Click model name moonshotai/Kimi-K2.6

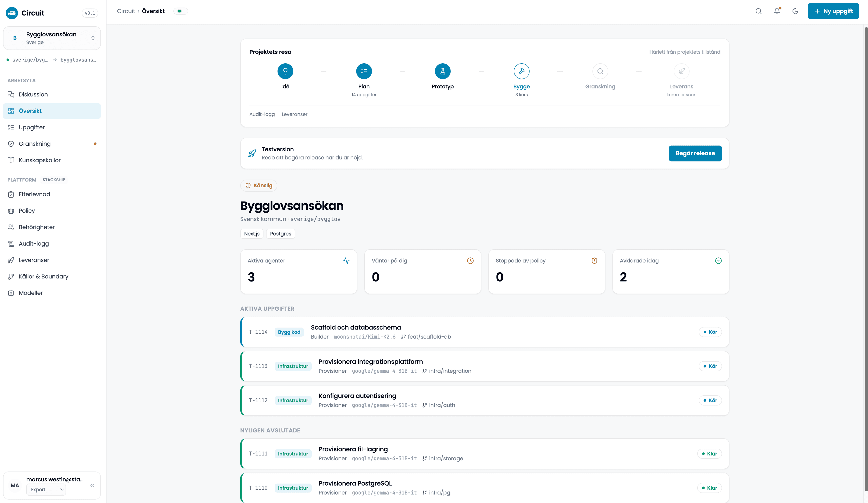[x=364, y=337]
